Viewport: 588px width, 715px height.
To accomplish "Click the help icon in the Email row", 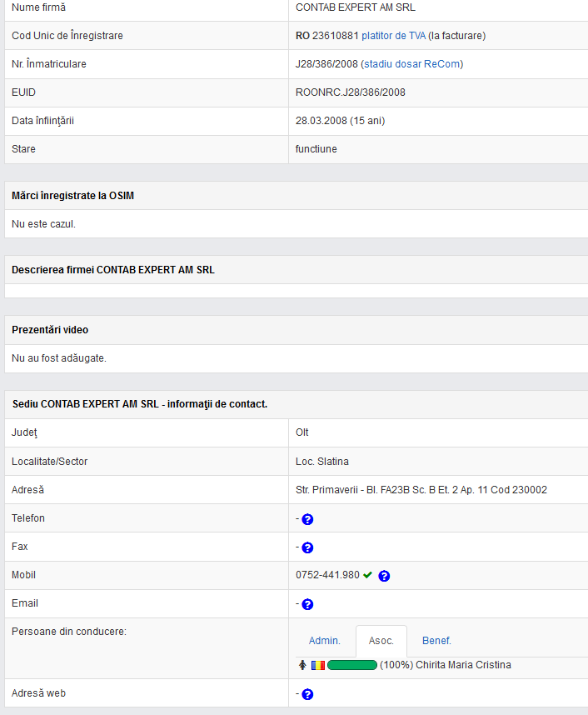I will (x=307, y=604).
